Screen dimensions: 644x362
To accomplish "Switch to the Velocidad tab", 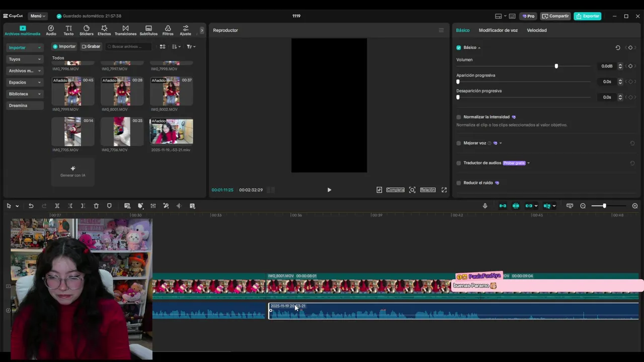I will tap(537, 30).
